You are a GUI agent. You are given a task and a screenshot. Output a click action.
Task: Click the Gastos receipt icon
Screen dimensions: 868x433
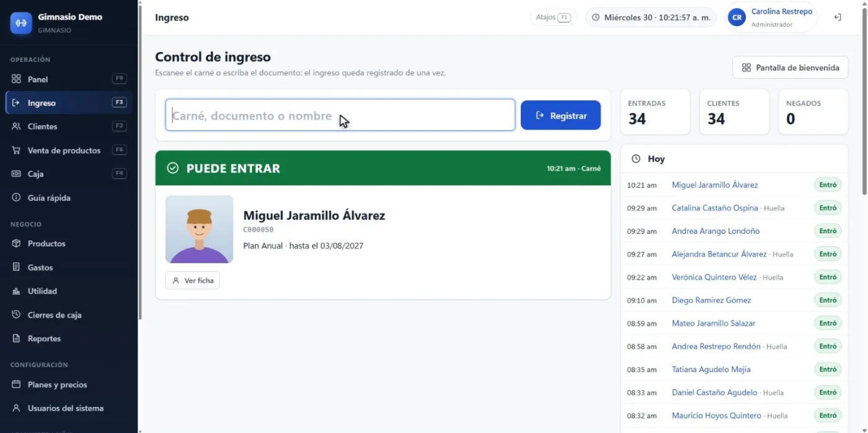point(16,267)
